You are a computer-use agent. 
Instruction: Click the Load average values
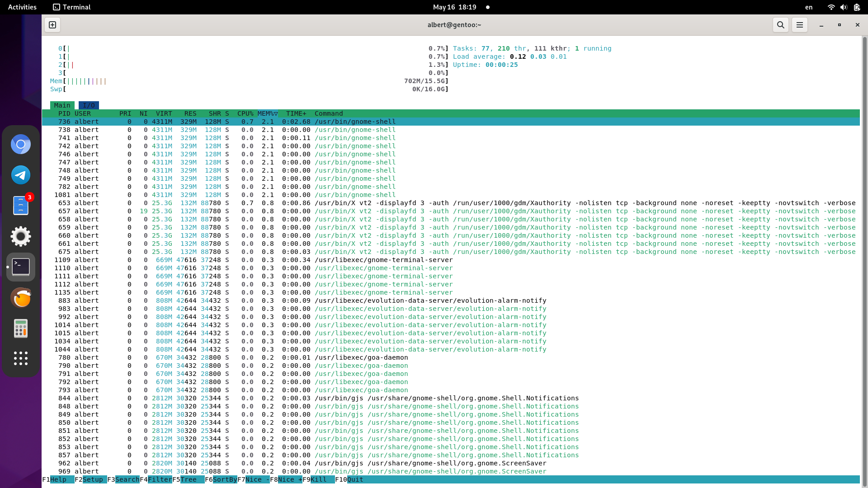point(538,56)
